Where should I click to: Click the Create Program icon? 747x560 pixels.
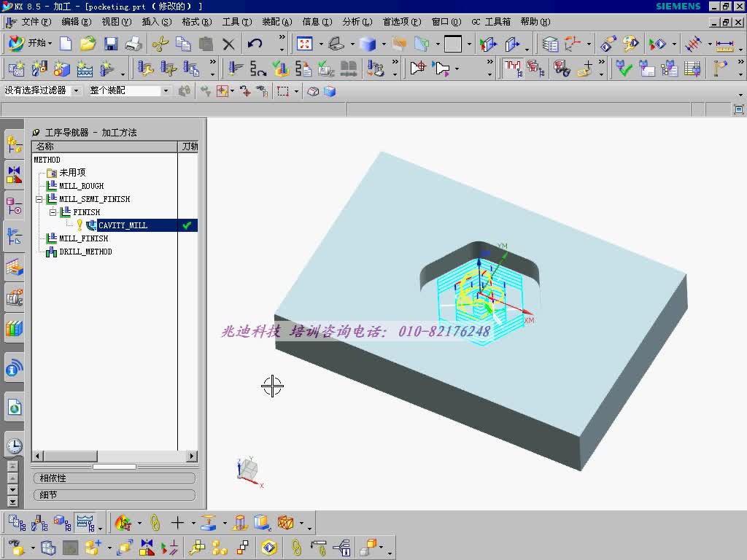[16, 69]
